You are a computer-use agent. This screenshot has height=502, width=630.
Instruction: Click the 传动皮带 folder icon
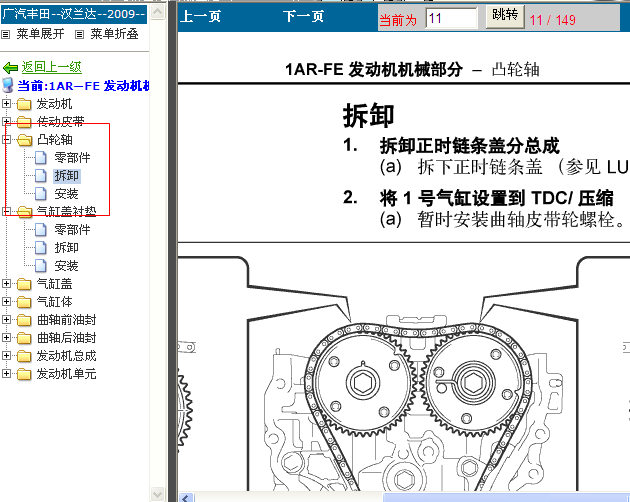(x=24, y=121)
